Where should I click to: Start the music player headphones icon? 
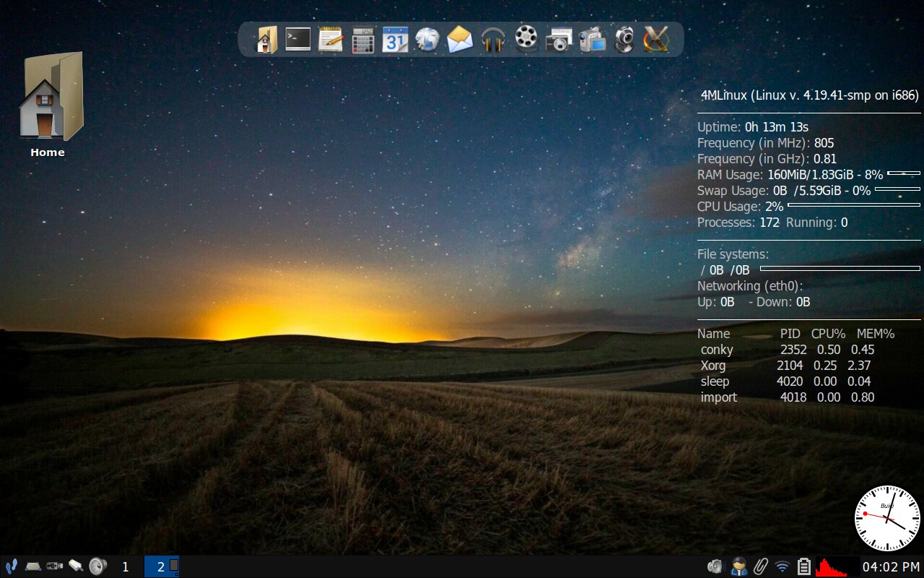click(x=492, y=40)
